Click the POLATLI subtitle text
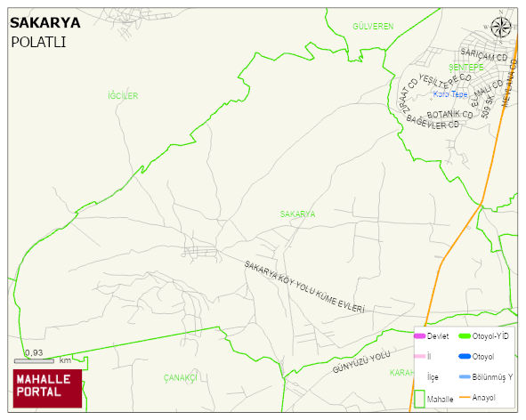This screenshot has height=420, width=526. point(38,43)
